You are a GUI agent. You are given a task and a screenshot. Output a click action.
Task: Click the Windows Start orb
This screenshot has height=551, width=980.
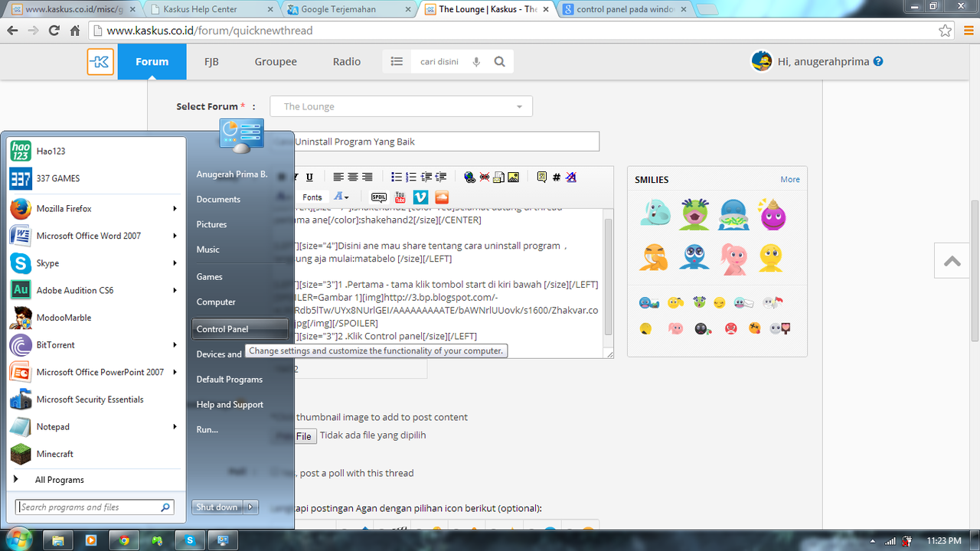coord(18,539)
